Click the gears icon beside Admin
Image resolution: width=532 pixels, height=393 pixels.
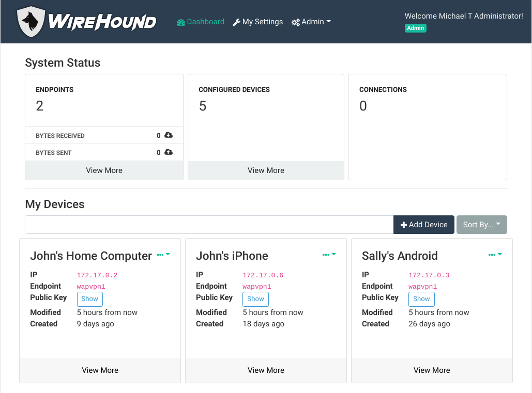pyautogui.click(x=295, y=22)
